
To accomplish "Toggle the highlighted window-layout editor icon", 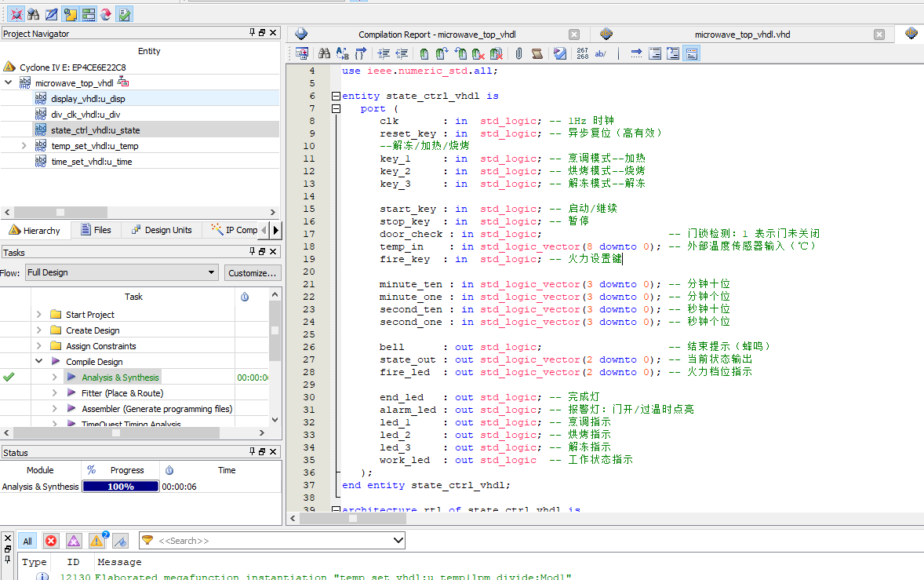I will [692, 53].
